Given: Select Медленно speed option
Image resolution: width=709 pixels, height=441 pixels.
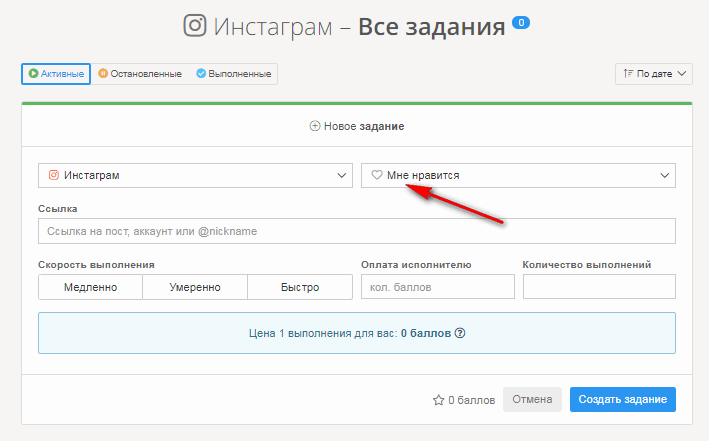Looking at the screenshot, I should [90, 287].
